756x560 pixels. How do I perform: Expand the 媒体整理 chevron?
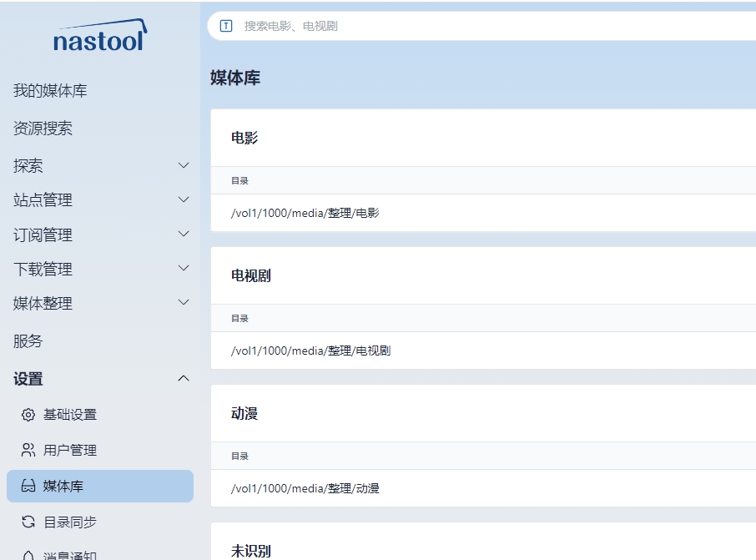184,302
